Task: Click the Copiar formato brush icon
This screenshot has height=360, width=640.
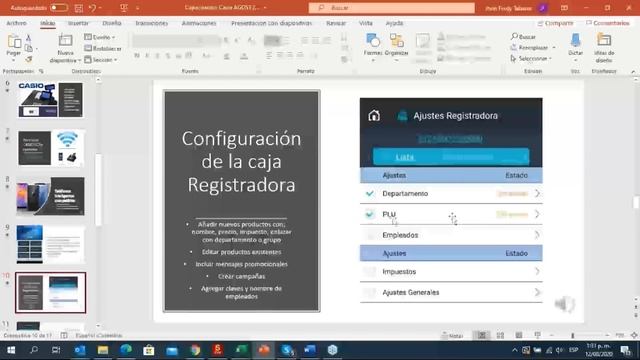Action: (x=29, y=59)
